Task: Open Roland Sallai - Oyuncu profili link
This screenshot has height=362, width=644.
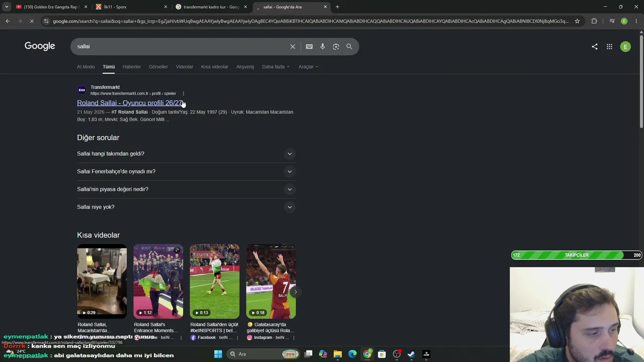Action: pyautogui.click(x=130, y=103)
